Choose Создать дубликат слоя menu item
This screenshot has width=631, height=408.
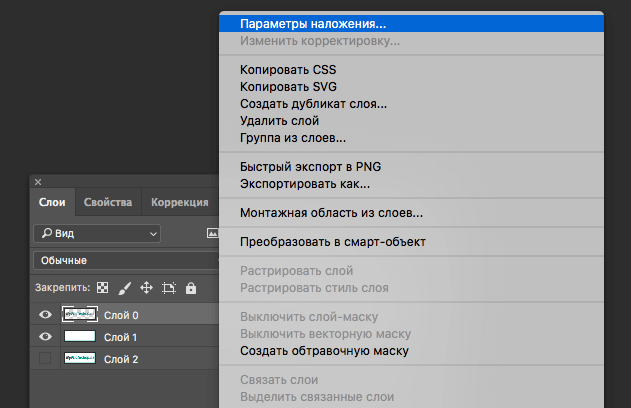411,104
